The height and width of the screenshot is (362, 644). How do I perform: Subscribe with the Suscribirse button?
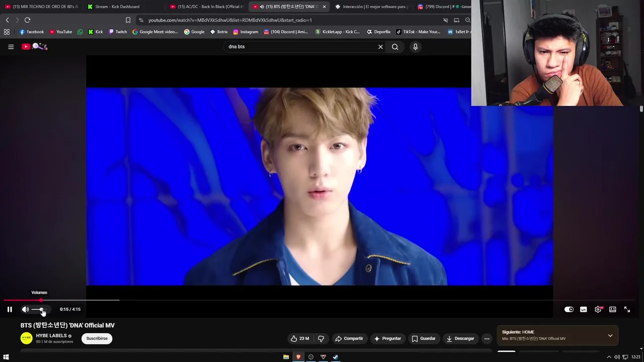[97, 338]
